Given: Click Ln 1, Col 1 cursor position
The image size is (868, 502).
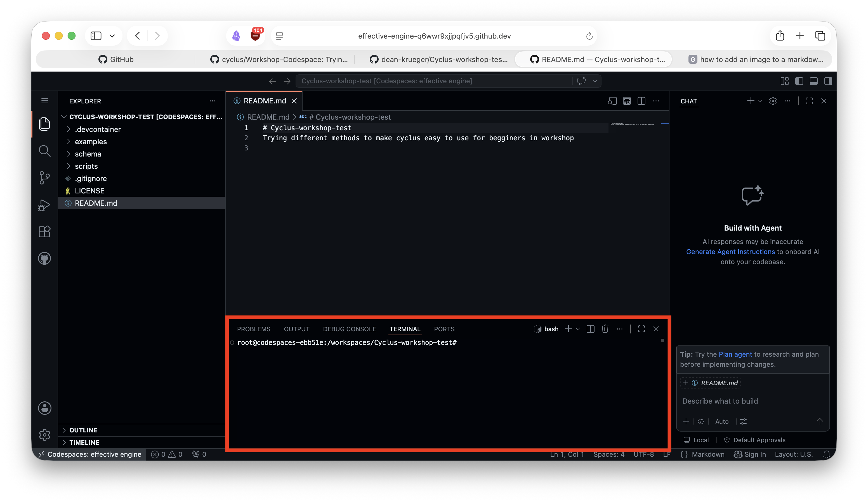Looking at the screenshot, I should coord(567,454).
